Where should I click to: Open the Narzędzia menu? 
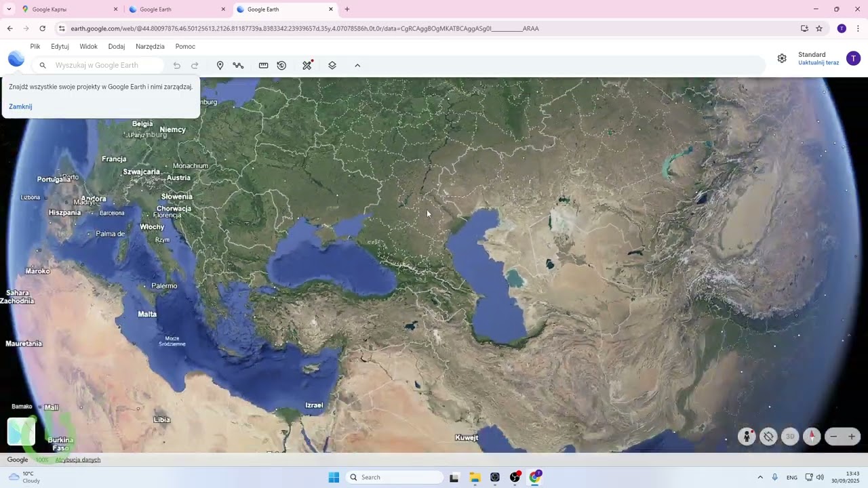tap(150, 47)
